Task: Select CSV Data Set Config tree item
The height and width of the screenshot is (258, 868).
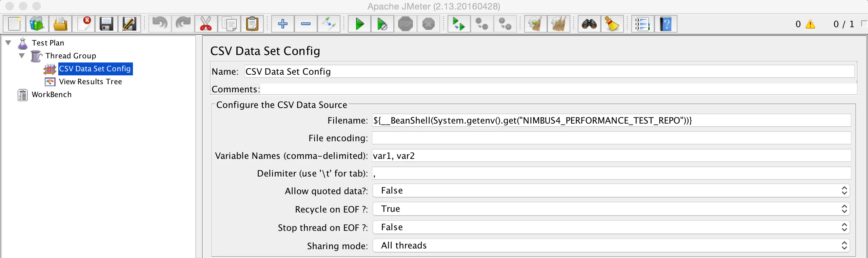Action: click(95, 69)
